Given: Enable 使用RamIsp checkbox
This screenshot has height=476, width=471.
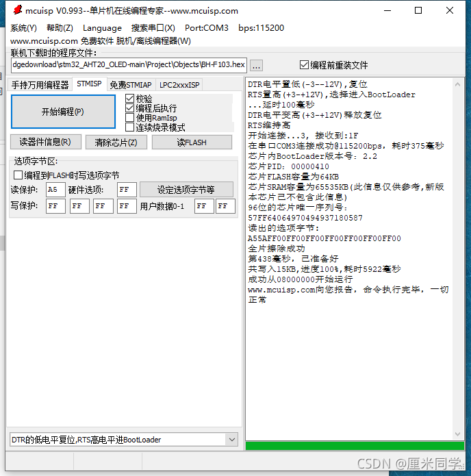Looking at the screenshot, I should 151,118.
